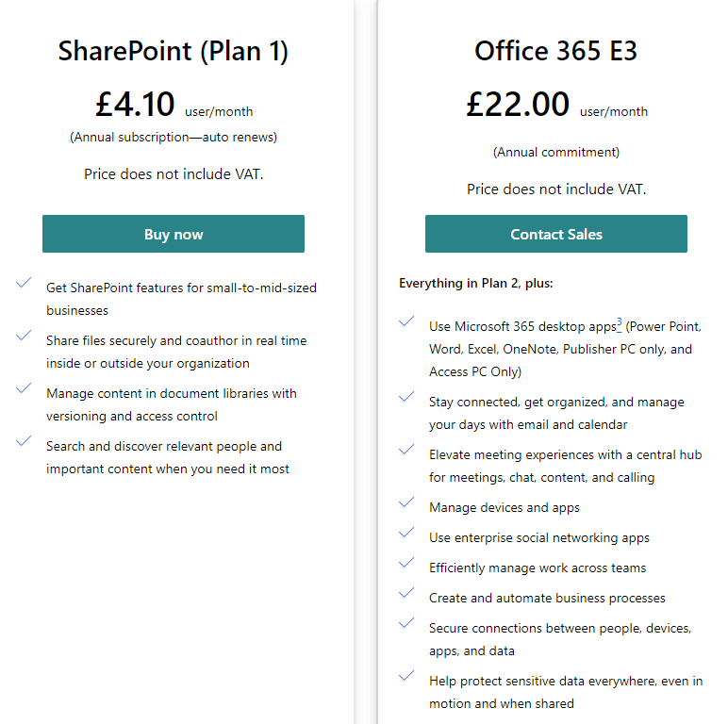This screenshot has height=724, width=728.
Task: Click the SharePoint (Plan 1) heading
Action: (174, 51)
